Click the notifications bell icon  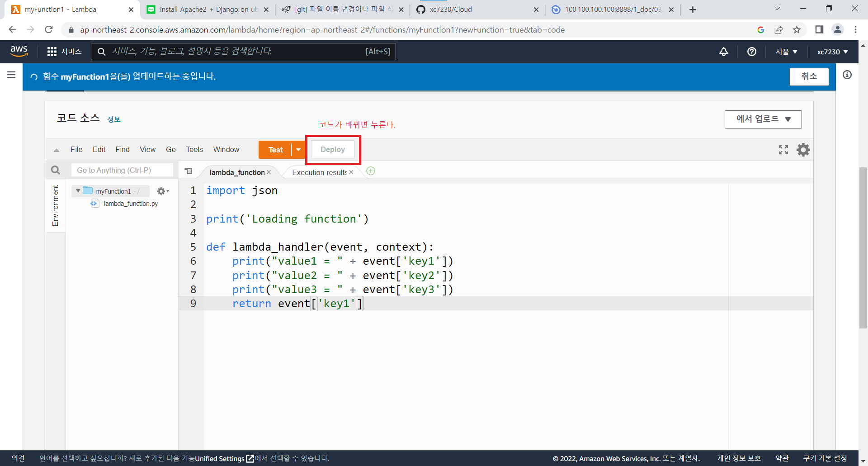[724, 52]
